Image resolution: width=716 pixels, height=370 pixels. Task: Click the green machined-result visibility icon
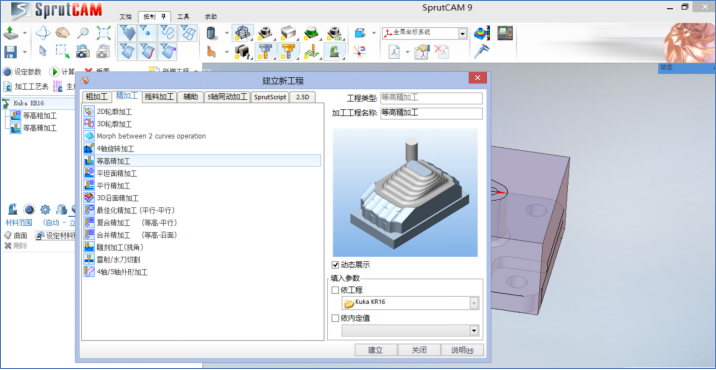tap(312, 33)
